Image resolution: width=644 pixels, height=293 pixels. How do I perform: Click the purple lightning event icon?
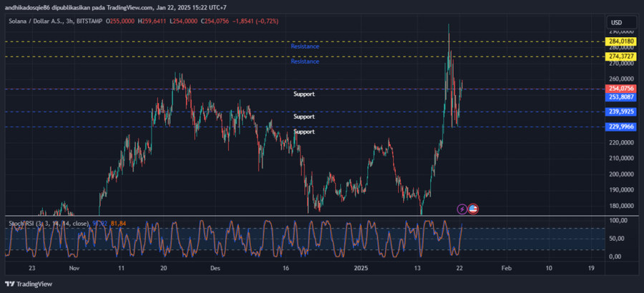point(462,209)
